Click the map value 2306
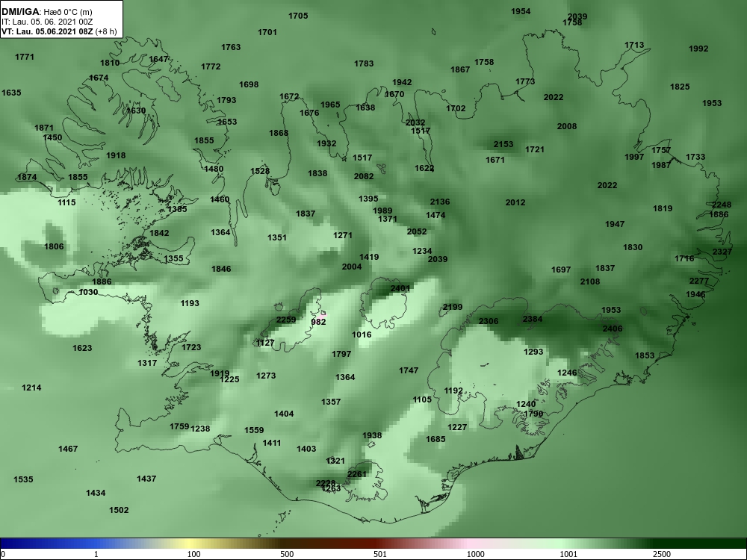747x560 pixels. [x=489, y=321]
